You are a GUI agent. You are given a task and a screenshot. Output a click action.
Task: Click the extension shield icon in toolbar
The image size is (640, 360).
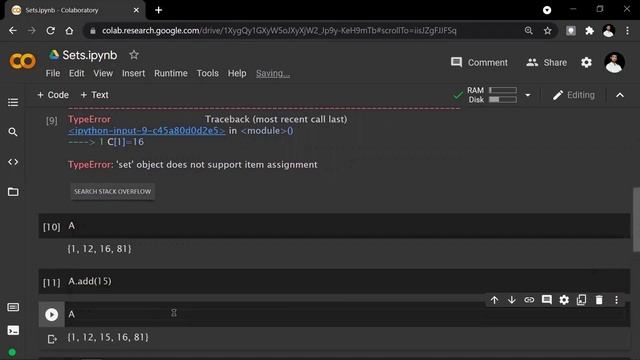pyautogui.click(x=571, y=31)
